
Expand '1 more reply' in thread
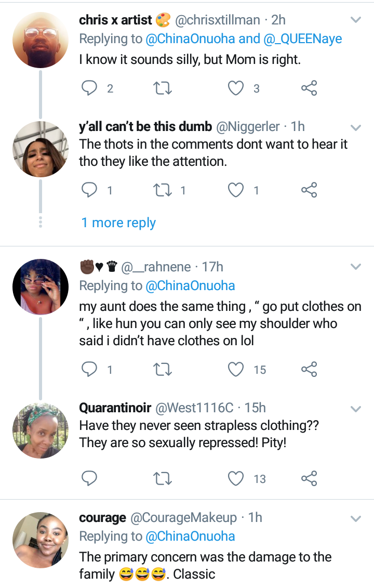[x=118, y=223]
